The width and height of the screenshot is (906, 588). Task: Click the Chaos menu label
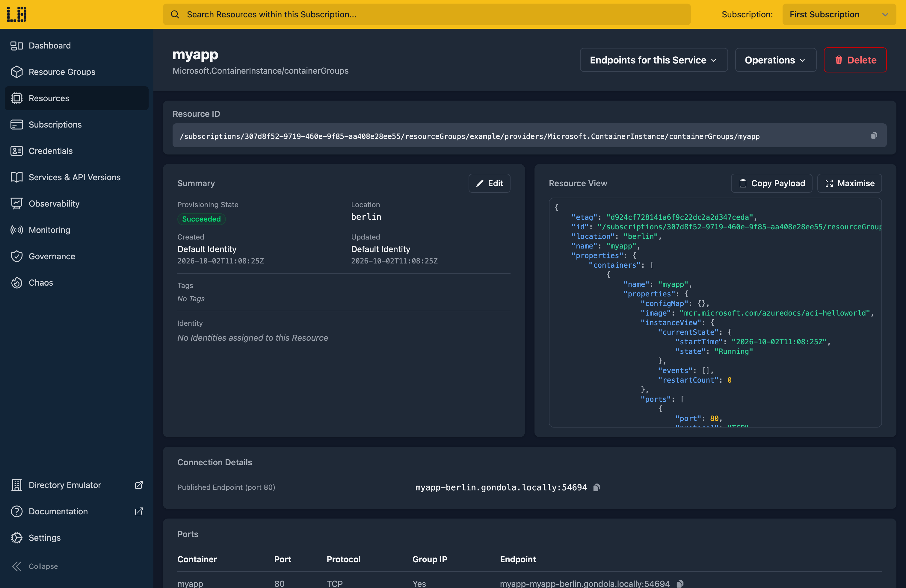coord(41,283)
